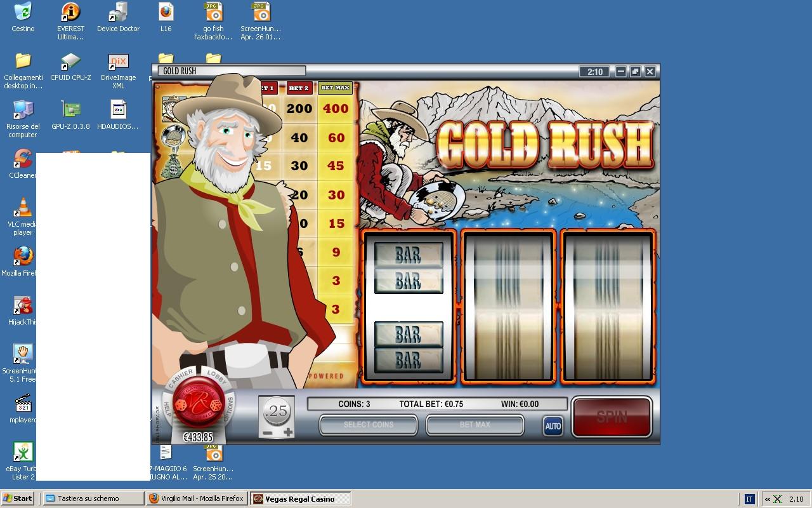Select the EVEREST Ultimate desktop shortcut
812x508 pixels.
point(70,22)
